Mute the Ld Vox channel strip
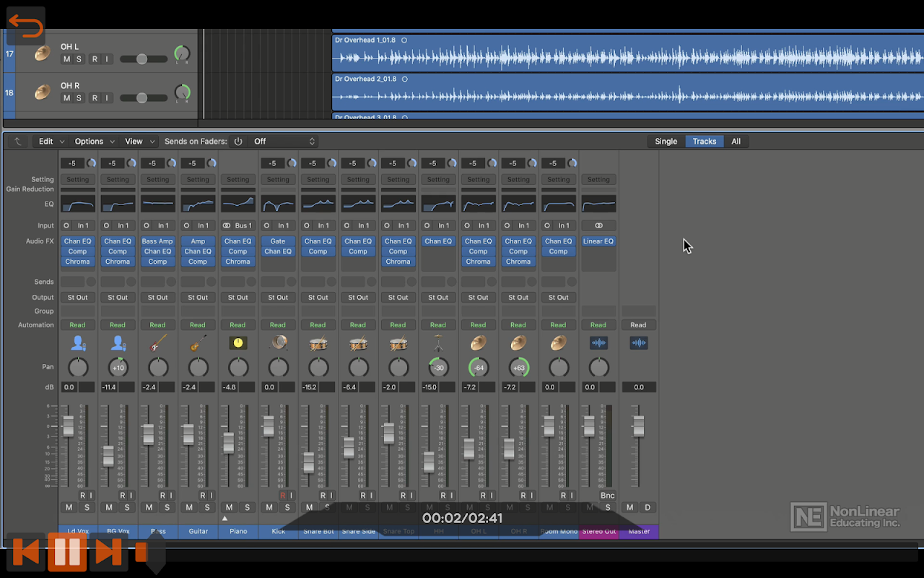The height and width of the screenshot is (578, 924). click(x=69, y=507)
